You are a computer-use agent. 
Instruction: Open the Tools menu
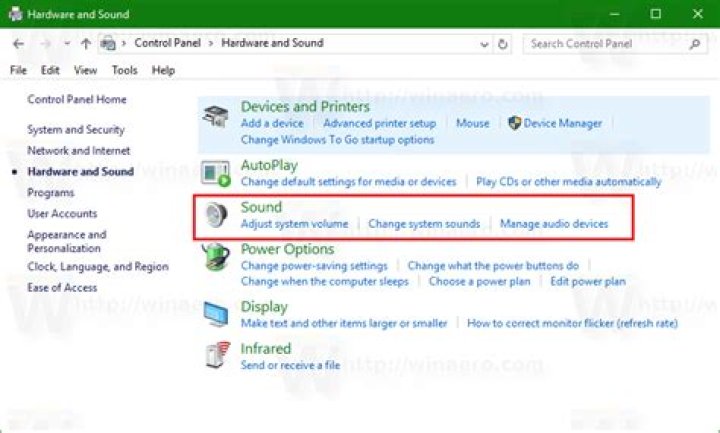tap(124, 70)
